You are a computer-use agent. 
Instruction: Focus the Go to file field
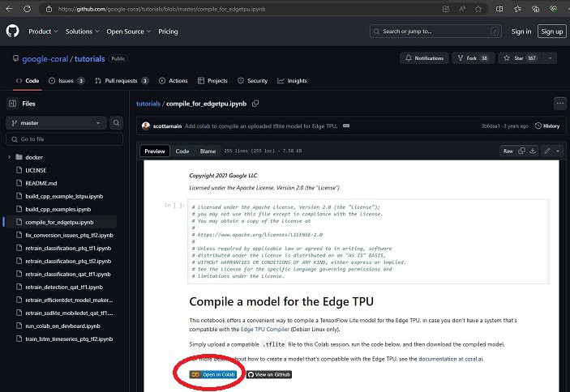64,139
